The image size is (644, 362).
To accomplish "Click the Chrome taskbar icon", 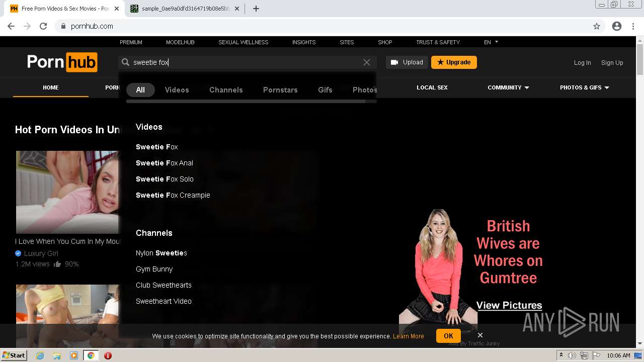I will (x=91, y=355).
